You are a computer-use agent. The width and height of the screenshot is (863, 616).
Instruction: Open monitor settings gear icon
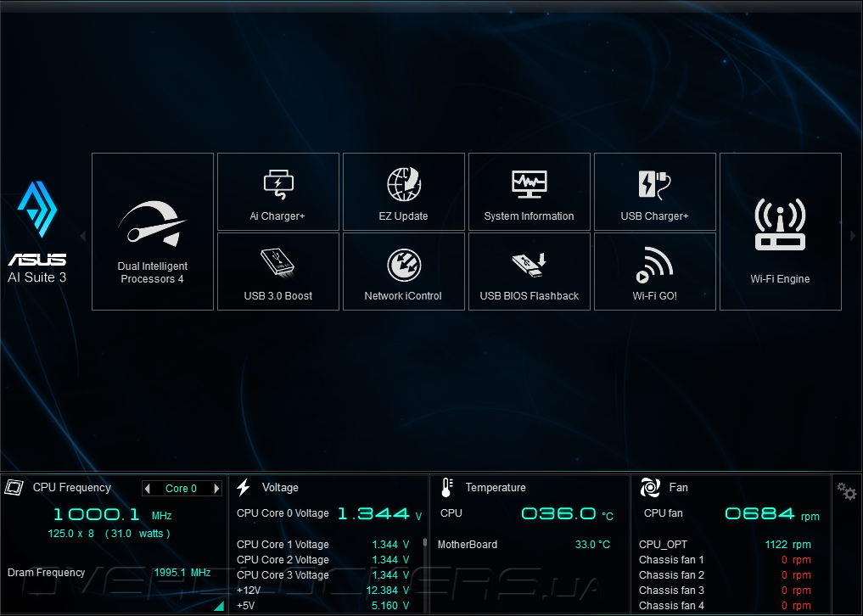pyautogui.click(x=847, y=490)
